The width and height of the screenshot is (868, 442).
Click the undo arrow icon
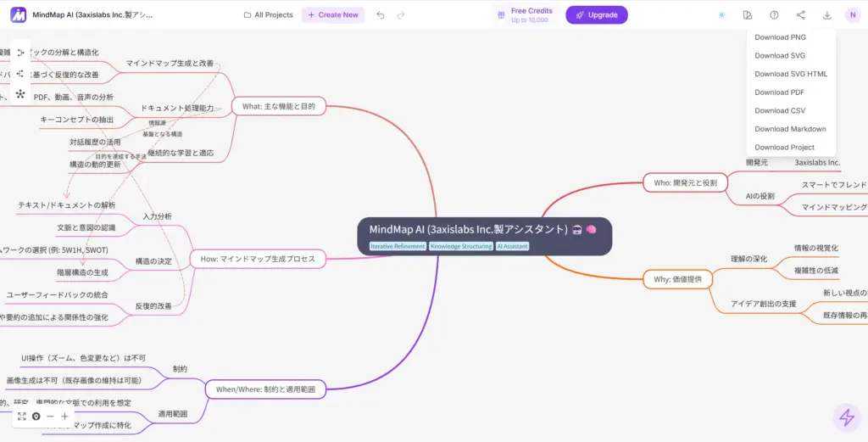(x=381, y=15)
